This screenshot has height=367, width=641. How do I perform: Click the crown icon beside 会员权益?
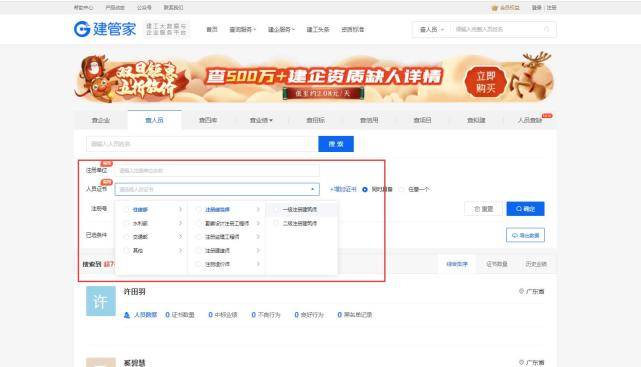[x=494, y=8]
